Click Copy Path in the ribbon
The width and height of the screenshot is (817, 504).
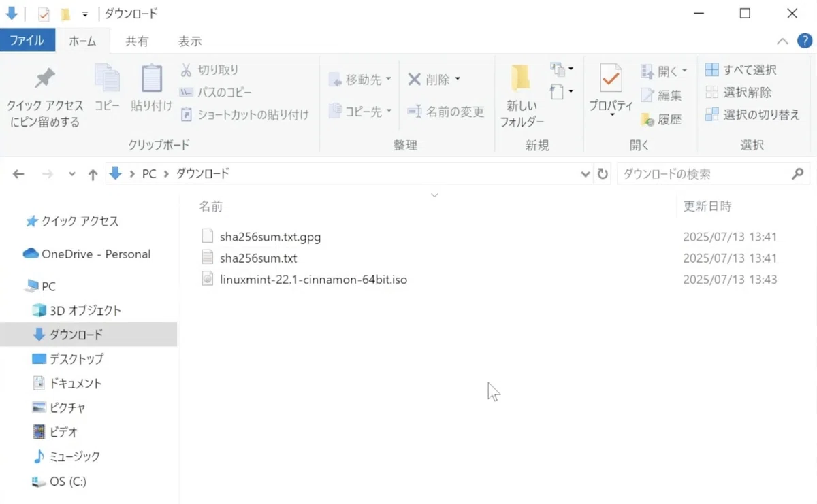pyautogui.click(x=215, y=93)
